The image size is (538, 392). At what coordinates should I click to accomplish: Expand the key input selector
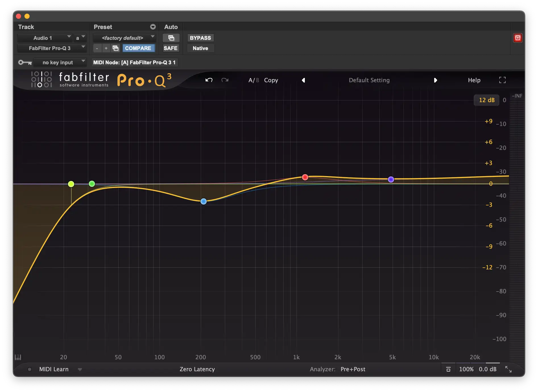coord(60,62)
